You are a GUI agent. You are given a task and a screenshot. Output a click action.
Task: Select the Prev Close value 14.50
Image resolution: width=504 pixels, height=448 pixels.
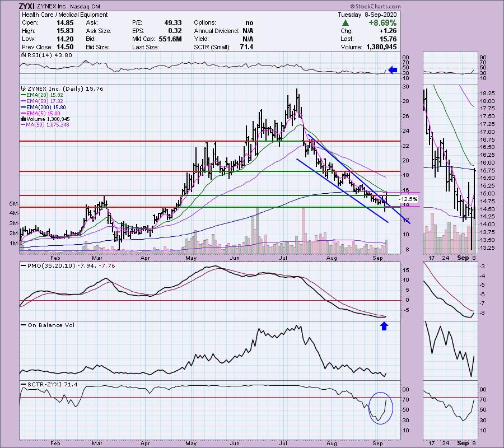point(66,47)
